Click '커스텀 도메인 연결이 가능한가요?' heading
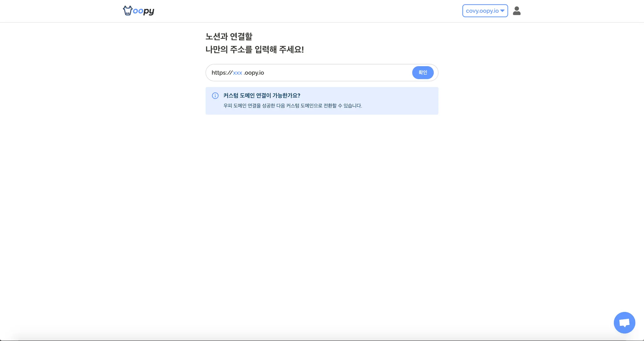The image size is (644, 341). click(262, 95)
